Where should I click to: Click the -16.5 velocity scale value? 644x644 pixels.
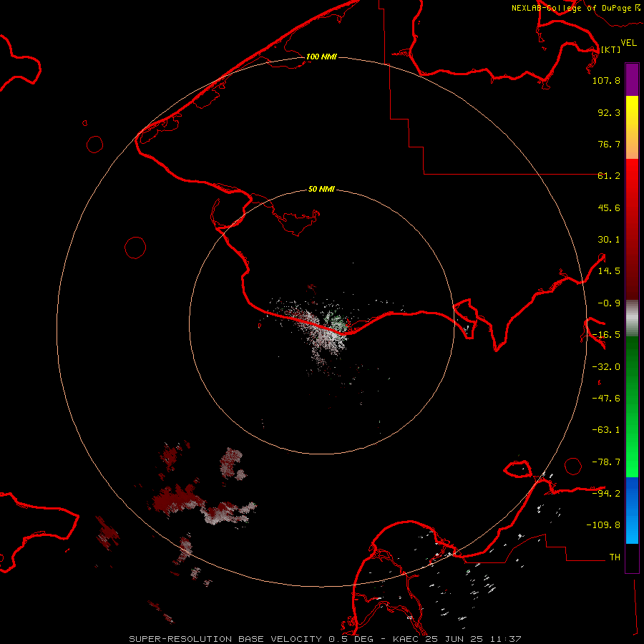[x=606, y=335]
